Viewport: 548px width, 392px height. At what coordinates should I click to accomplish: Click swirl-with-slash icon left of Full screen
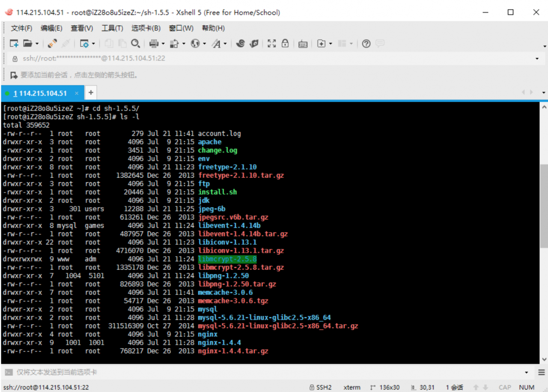click(254, 44)
